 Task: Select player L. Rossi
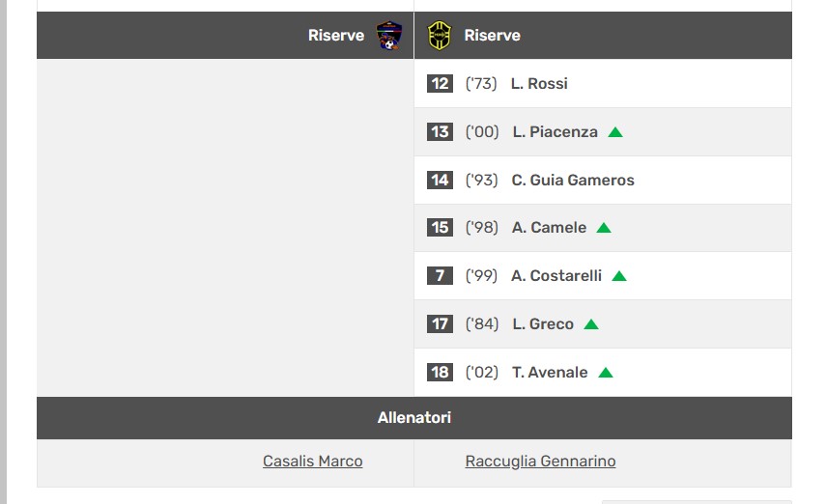pos(539,84)
